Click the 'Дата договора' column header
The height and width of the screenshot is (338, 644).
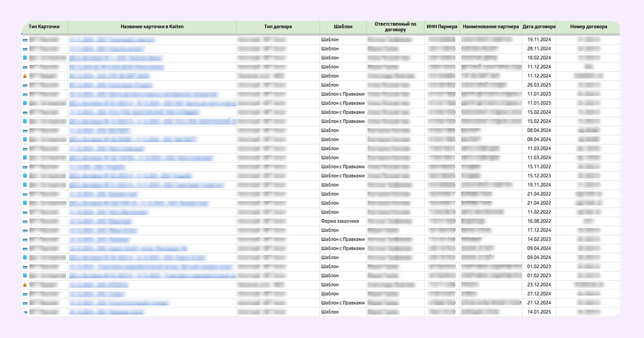[539, 27]
